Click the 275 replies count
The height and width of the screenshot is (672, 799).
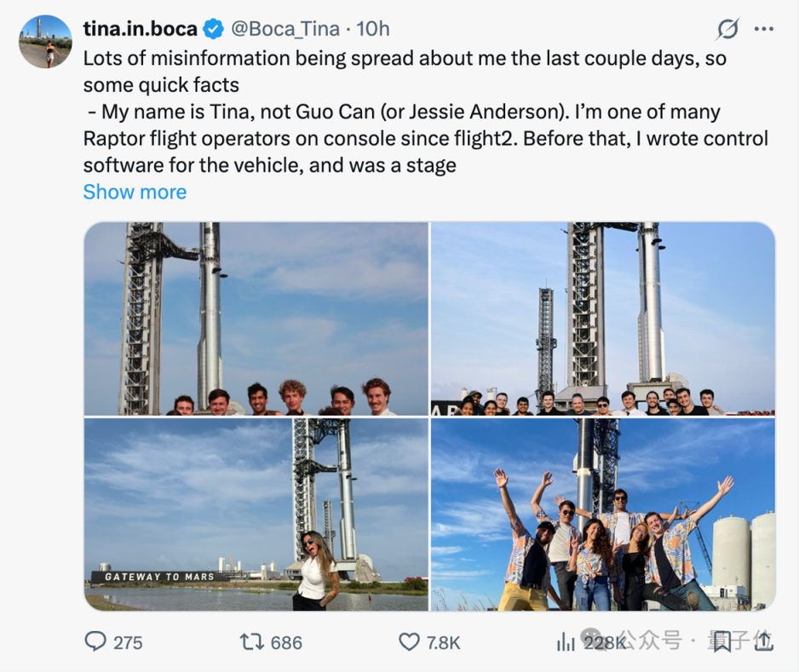coord(128,642)
